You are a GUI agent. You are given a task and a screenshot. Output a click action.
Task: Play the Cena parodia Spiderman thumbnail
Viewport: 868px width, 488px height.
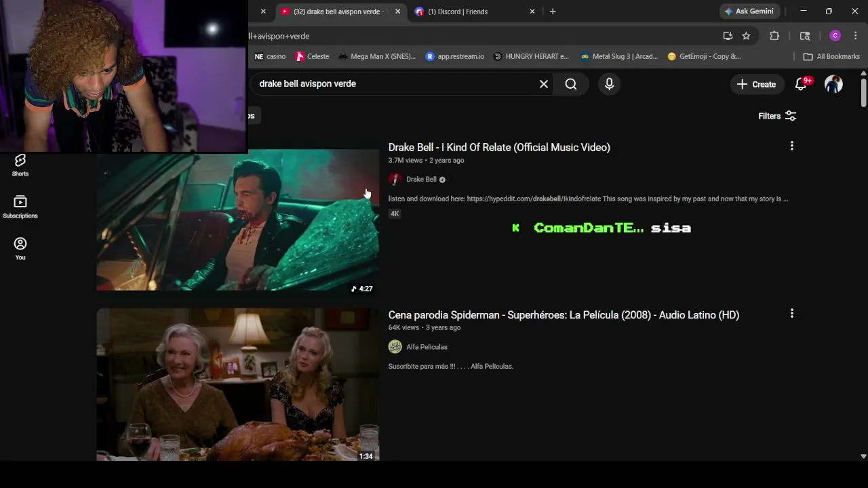[238, 384]
